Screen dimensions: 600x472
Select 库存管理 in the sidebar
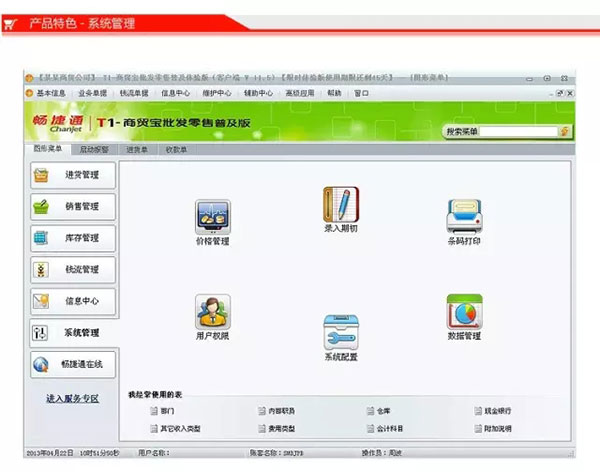pyautogui.click(x=73, y=238)
